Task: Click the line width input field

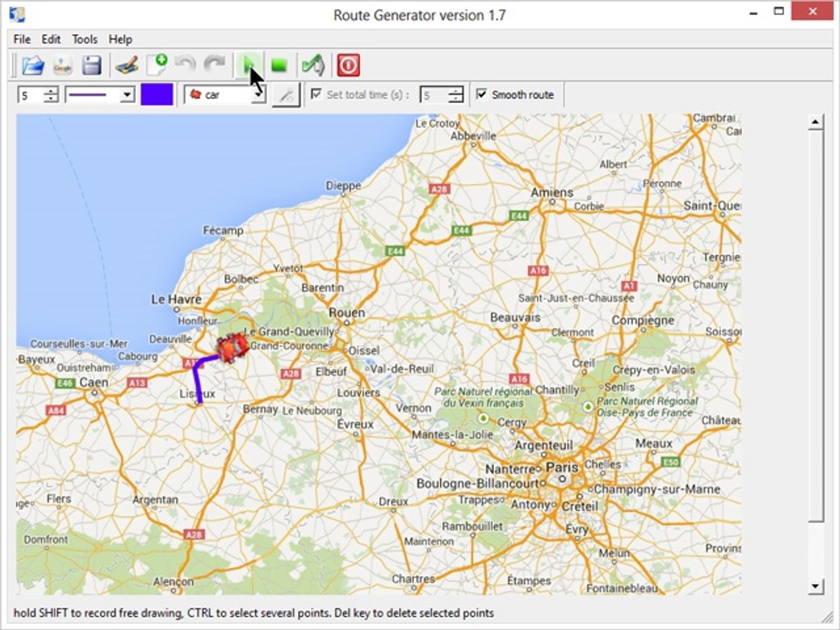Action: pyautogui.click(x=32, y=95)
